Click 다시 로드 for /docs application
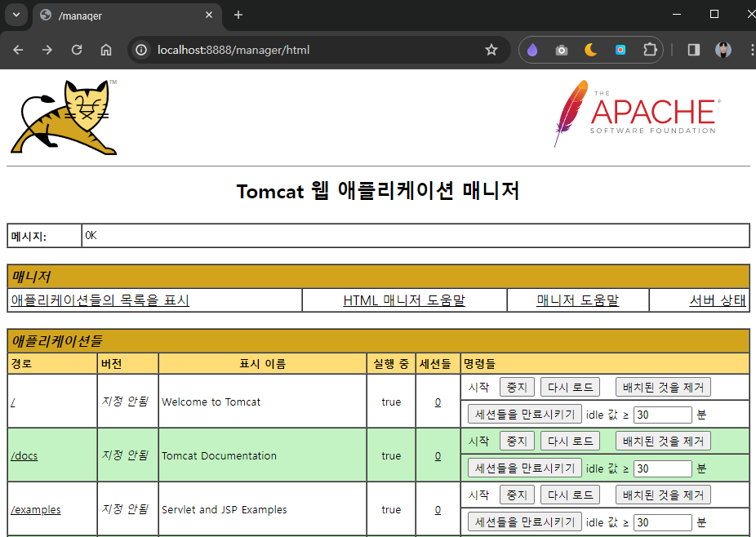 [x=571, y=441]
